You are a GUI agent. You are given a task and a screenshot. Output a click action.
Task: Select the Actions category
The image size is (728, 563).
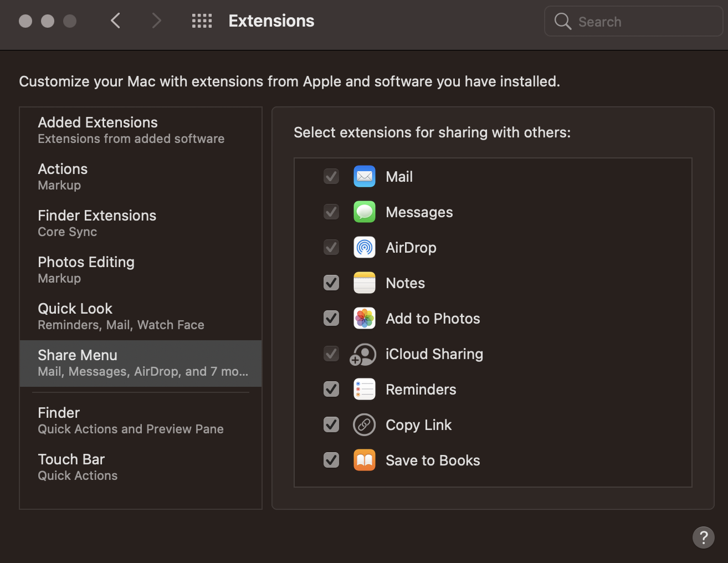(141, 177)
